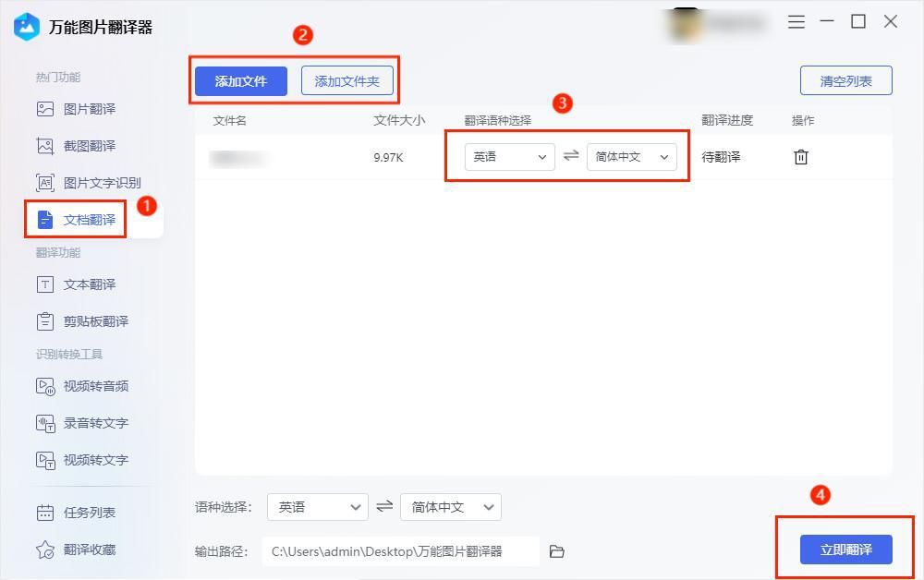Click the 文件名 column header
Viewport: 924px width, 580px height.
click(x=229, y=120)
